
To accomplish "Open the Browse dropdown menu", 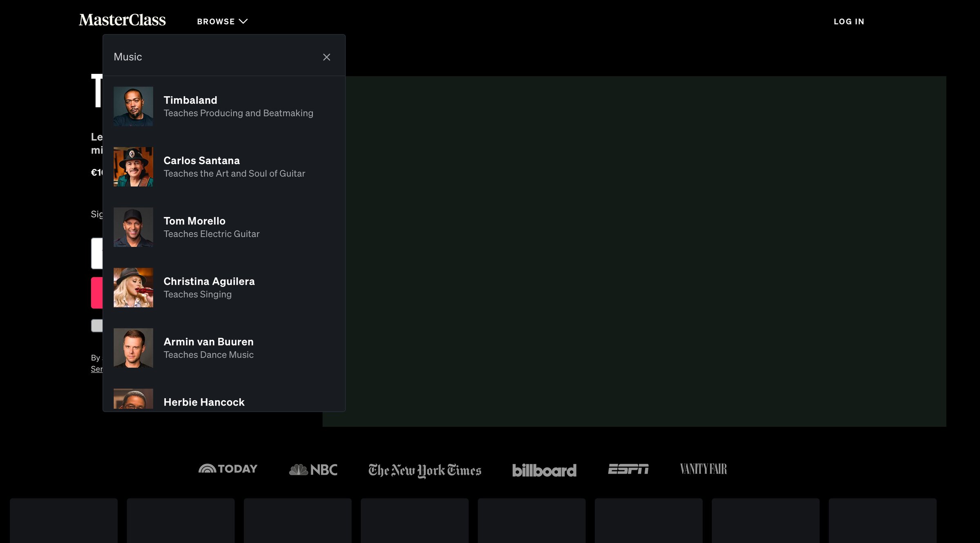I will [222, 21].
